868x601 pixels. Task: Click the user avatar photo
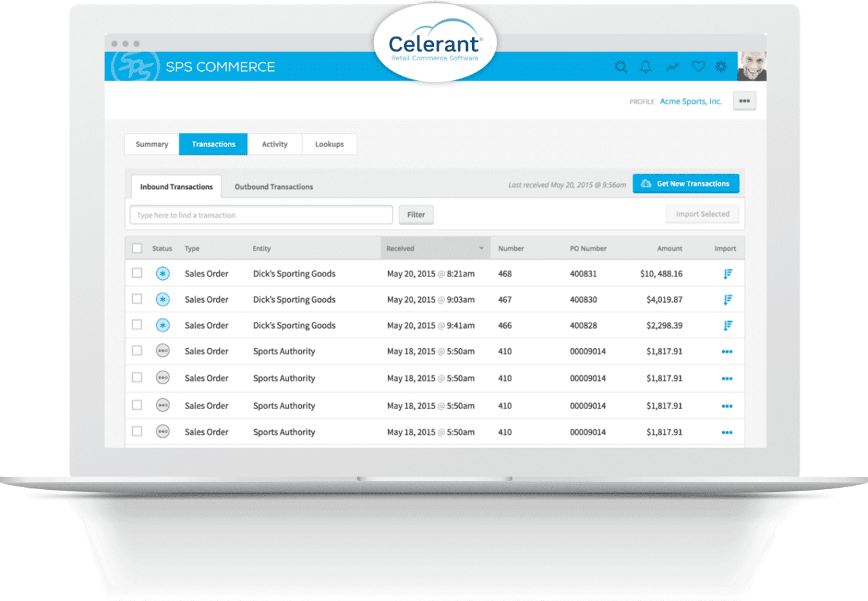[752, 66]
